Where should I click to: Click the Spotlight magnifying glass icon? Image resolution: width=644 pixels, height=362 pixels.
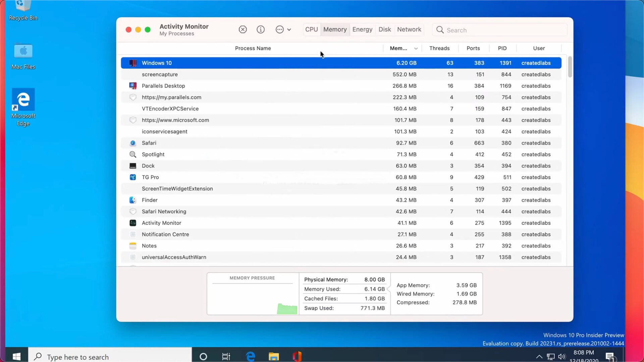133,154
